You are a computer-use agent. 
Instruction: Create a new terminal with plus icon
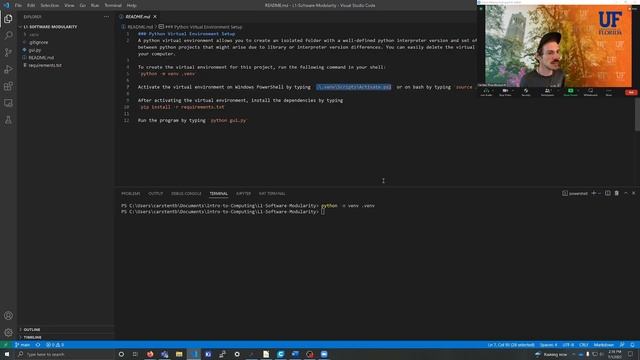click(x=594, y=193)
